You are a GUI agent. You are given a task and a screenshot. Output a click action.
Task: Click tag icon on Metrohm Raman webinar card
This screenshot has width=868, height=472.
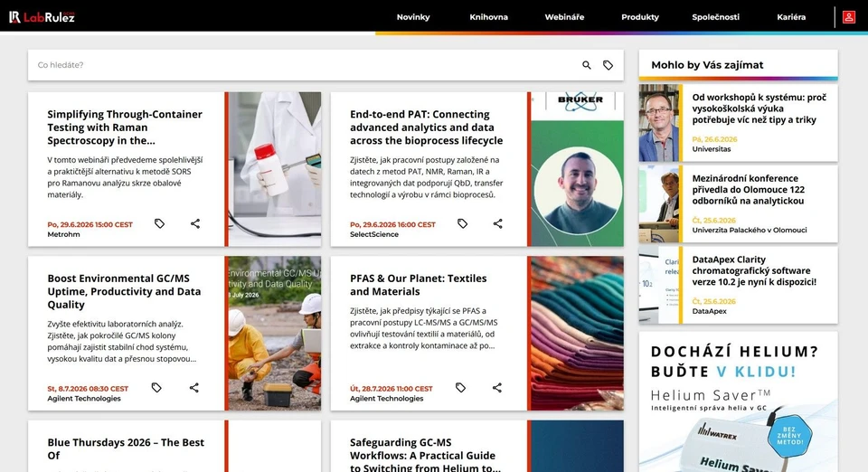[159, 223]
